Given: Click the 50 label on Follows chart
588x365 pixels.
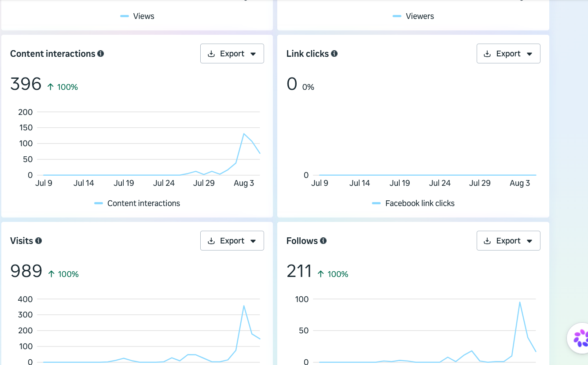Looking at the screenshot, I should click(304, 331).
